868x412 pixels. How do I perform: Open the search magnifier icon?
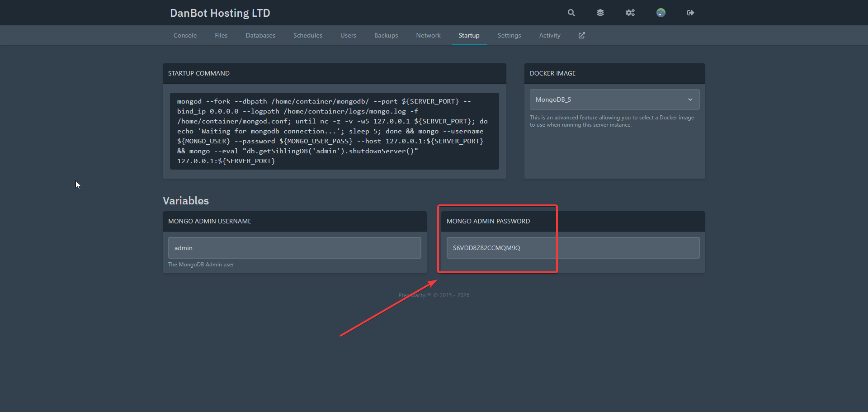click(571, 13)
